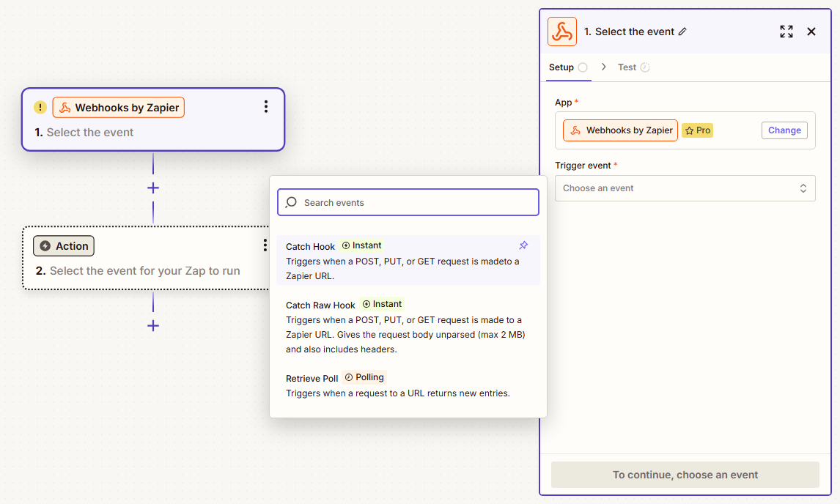Click the Triggers when a request to a URL text
This screenshot has height=504, width=840.
click(397, 393)
